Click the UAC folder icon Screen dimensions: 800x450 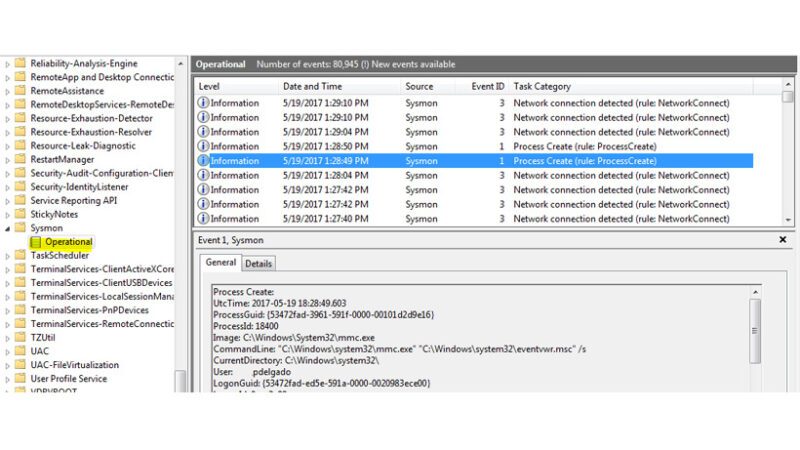coord(20,351)
